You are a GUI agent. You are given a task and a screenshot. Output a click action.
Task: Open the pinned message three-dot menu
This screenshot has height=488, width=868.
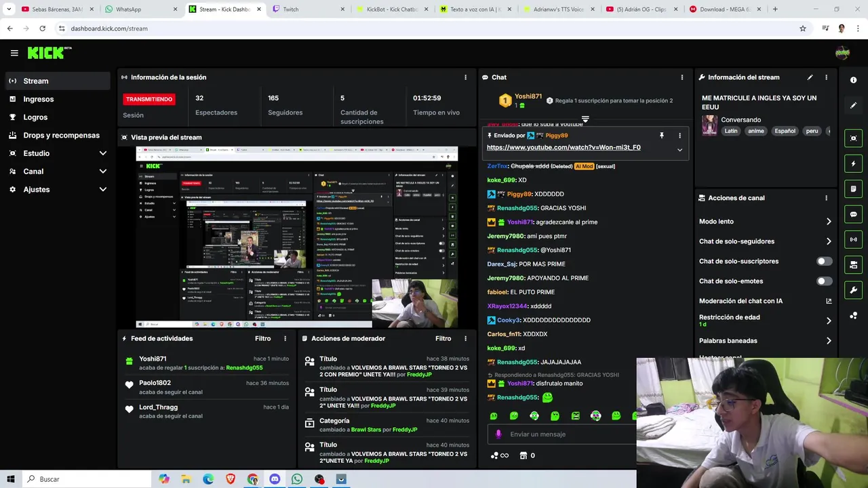679,136
